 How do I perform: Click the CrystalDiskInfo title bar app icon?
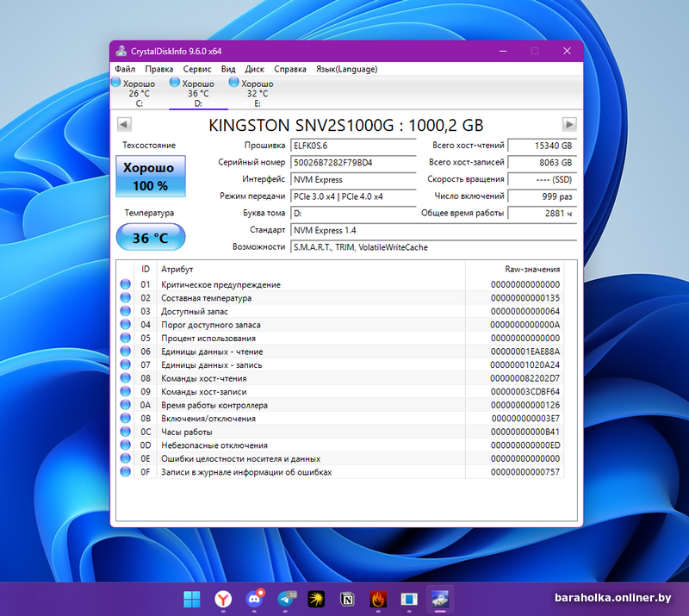point(121,51)
